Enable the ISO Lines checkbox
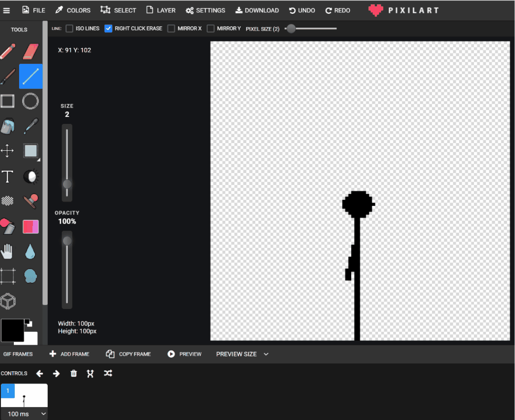This screenshot has height=420, width=515. click(69, 29)
